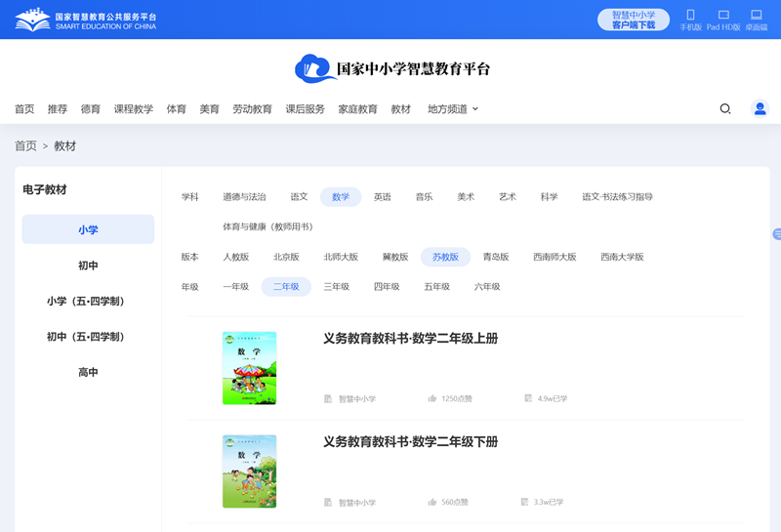Select 初中（五·四学制） in the sidebar

tap(88, 337)
